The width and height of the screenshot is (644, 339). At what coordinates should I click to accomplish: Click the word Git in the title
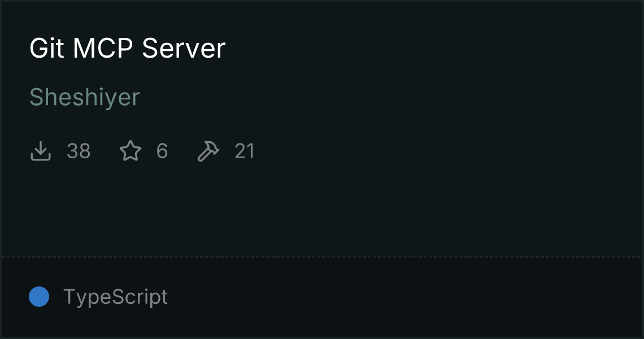click(46, 48)
